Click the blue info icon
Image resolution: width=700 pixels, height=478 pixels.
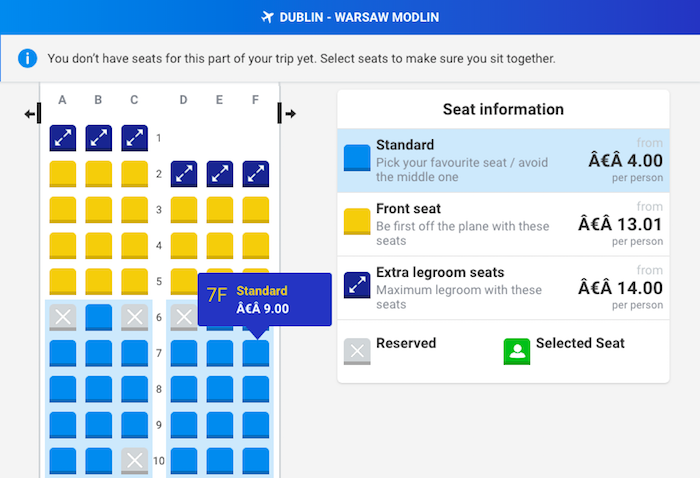tap(27, 58)
